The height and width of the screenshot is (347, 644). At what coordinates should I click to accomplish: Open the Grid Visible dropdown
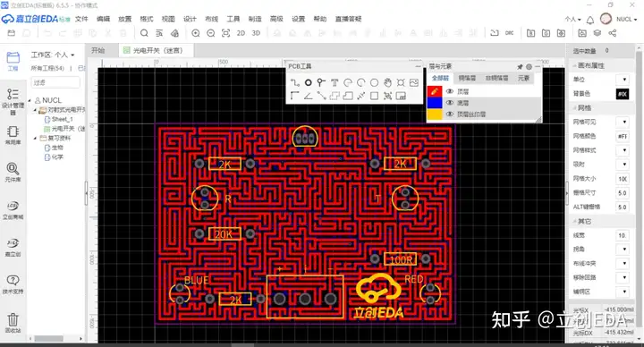(x=623, y=122)
